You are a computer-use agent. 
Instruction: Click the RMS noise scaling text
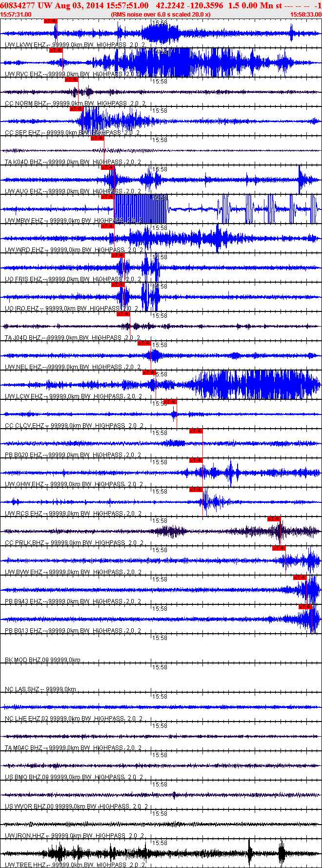(x=161, y=14)
